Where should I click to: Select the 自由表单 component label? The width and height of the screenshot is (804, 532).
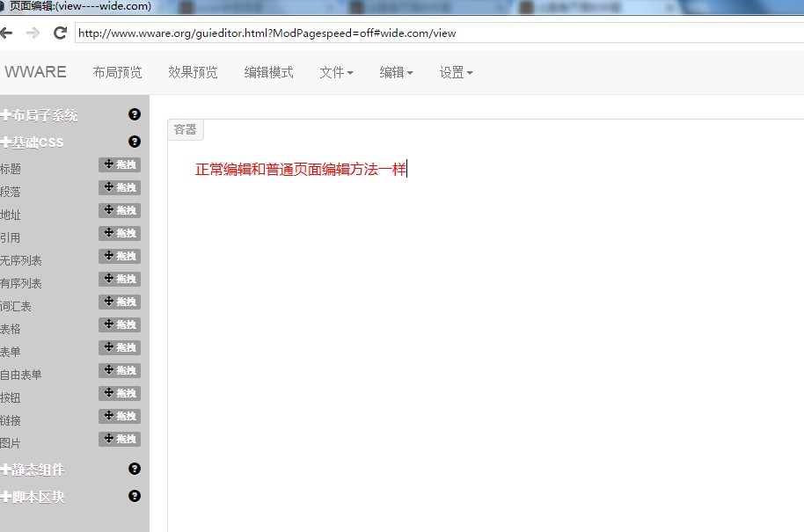21,375
